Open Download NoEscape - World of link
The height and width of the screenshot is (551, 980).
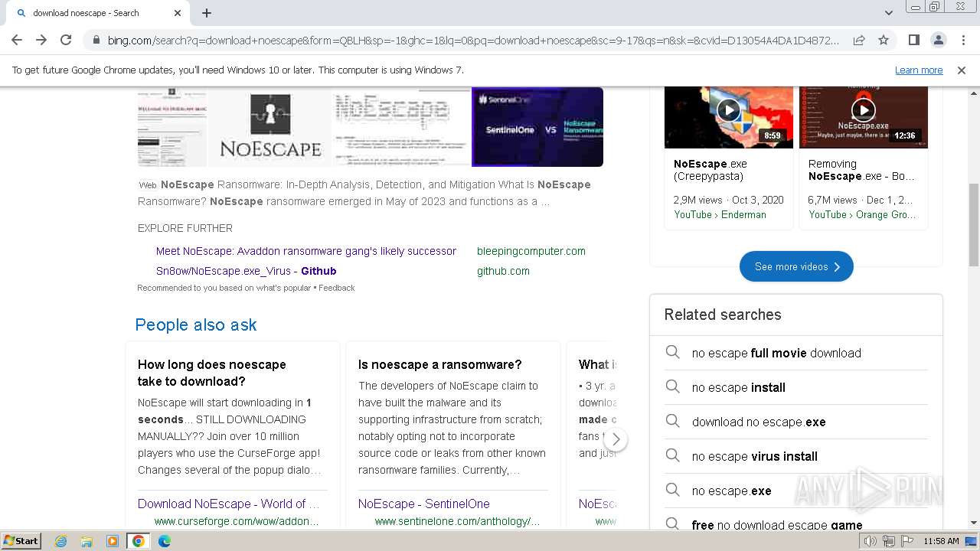pyautogui.click(x=228, y=504)
